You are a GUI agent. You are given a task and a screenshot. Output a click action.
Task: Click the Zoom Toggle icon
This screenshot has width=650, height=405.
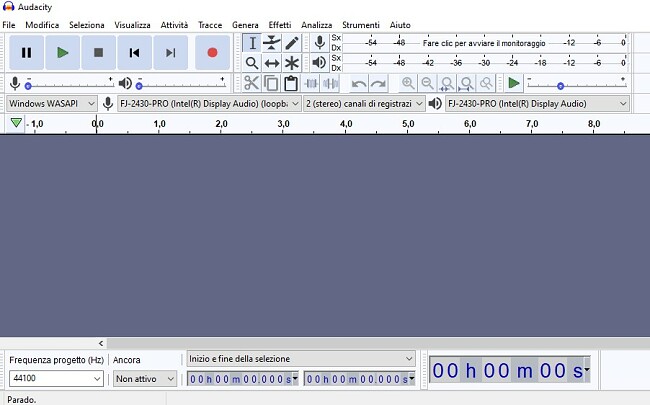486,84
